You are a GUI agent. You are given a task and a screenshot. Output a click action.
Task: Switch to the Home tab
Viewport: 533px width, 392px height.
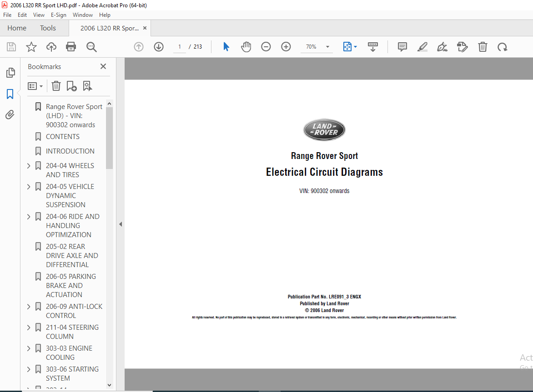pyautogui.click(x=17, y=28)
